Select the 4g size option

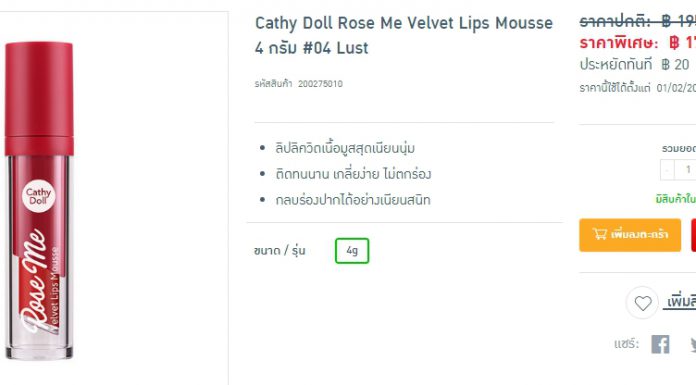coord(352,251)
